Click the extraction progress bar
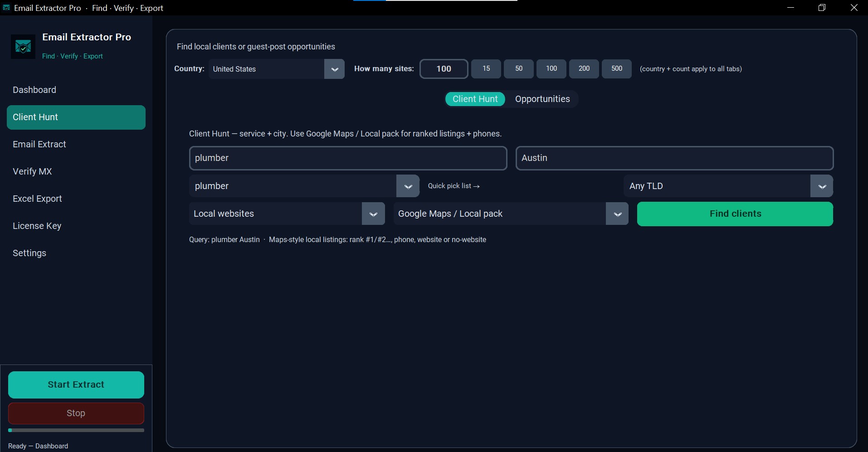The height and width of the screenshot is (452, 868). pyautogui.click(x=76, y=430)
